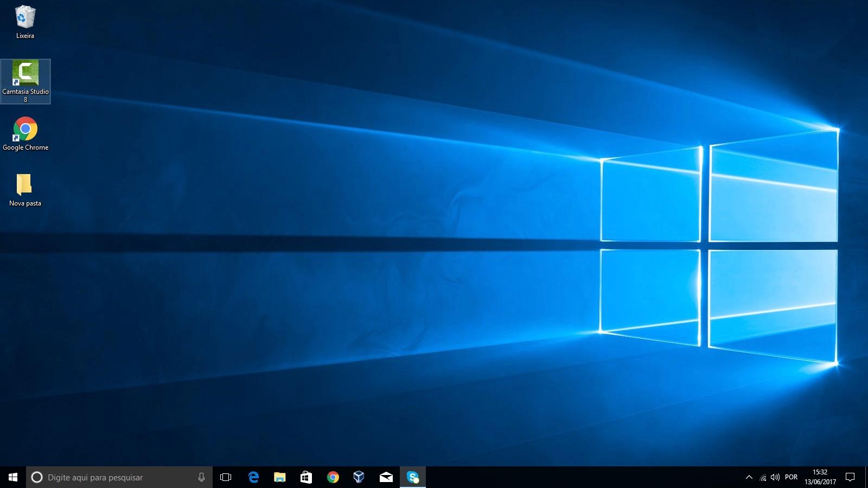Open the Microsoft Store app
868x488 pixels.
click(307, 477)
